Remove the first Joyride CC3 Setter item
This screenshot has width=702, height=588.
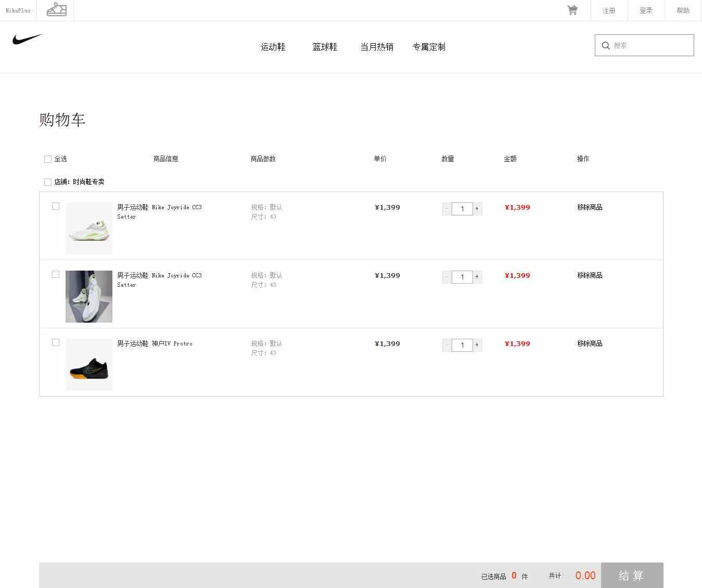[590, 207]
